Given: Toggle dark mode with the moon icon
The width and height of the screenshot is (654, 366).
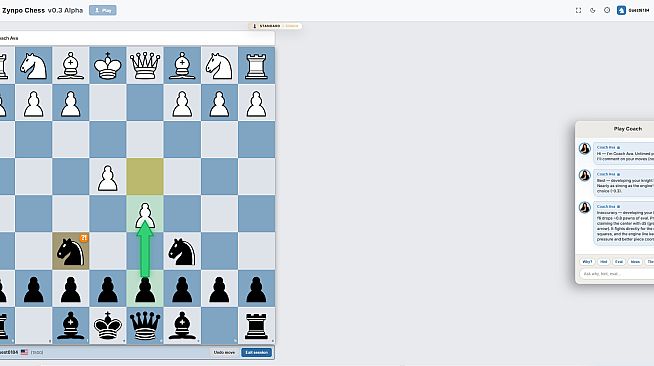Looking at the screenshot, I should pos(593,10).
